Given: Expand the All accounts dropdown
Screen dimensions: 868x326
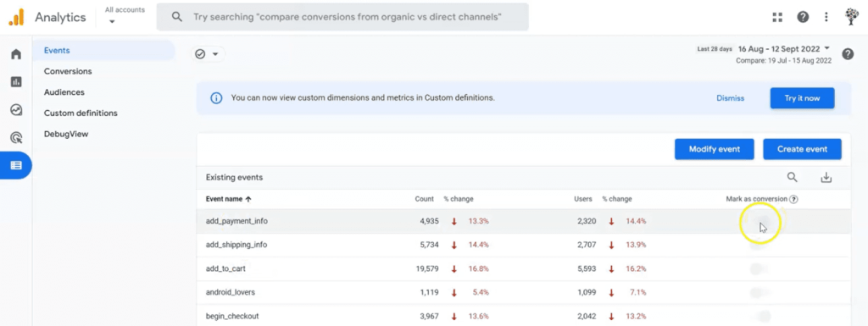Looking at the screenshot, I should [125, 16].
